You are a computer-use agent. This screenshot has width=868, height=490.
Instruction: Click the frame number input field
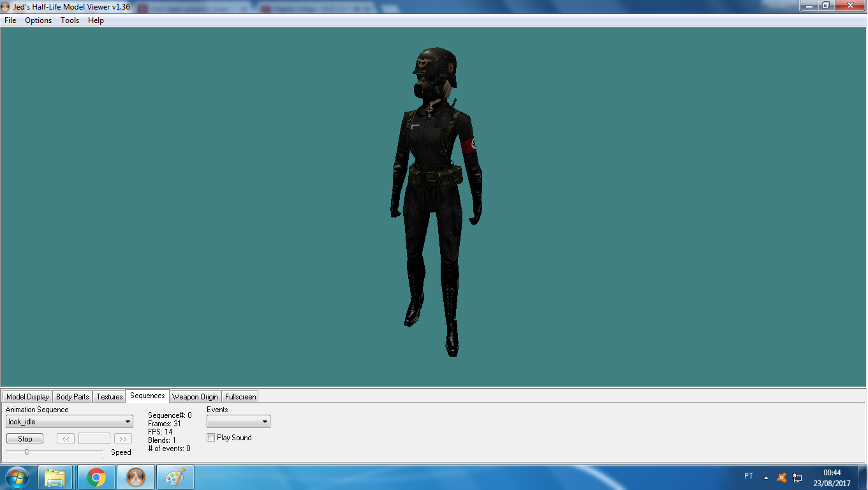pyautogui.click(x=94, y=439)
